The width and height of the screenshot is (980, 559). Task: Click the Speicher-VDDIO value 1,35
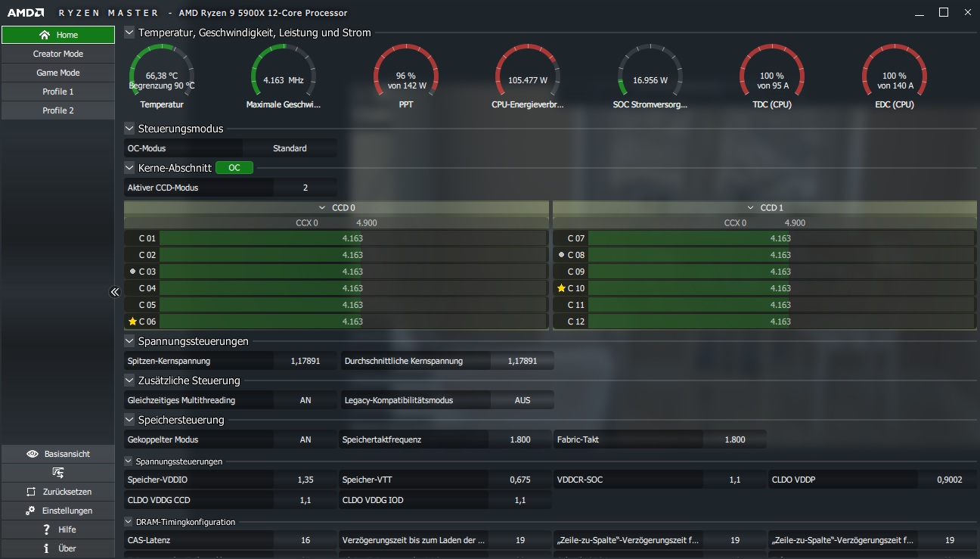(x=305, y=480)
